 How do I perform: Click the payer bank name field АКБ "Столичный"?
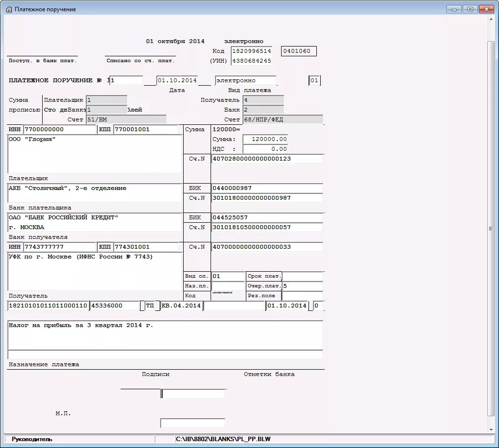[95, 193]
